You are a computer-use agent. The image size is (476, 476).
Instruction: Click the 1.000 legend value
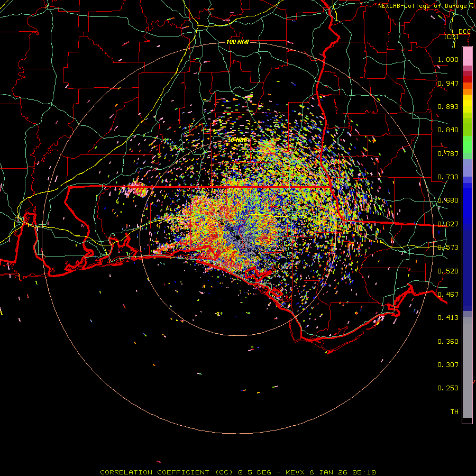click(x=448, y=59)
